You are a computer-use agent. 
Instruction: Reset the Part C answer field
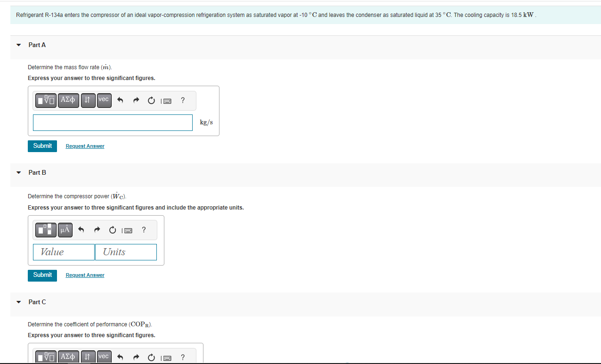click(x=151, y=357)
